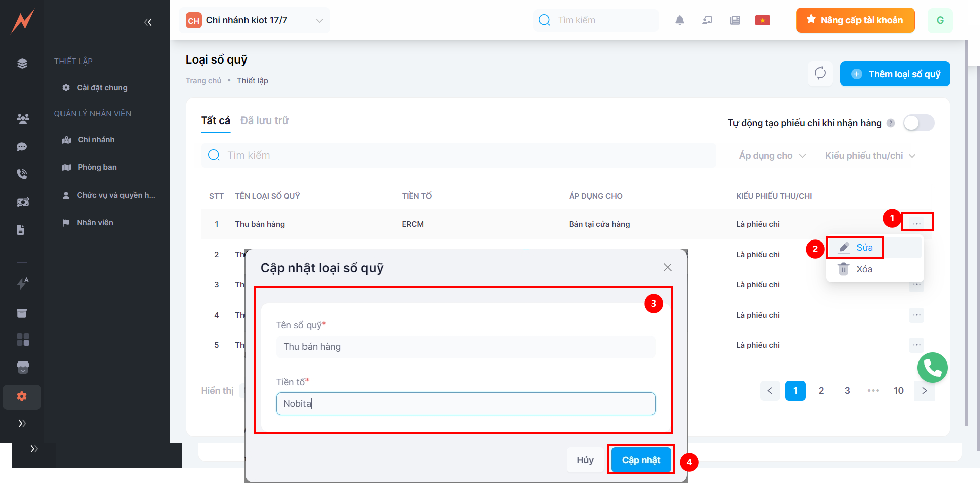Toggle Tự động tạo phiếu chi khi nhận hàng
980x483 pixels.
pyautogui.click(x=918, y=123)
